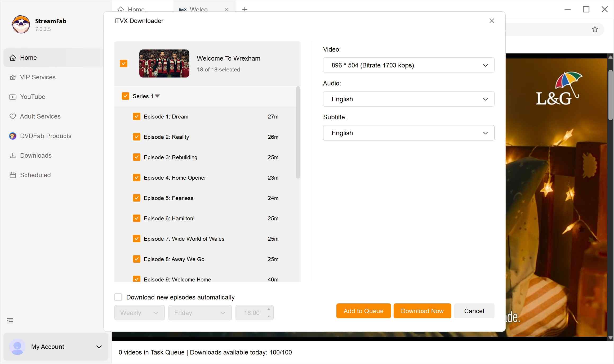Uncheck Episode 7: Wide World of Wales
This screenshot has height=364, width=614.
click(137, 239)
